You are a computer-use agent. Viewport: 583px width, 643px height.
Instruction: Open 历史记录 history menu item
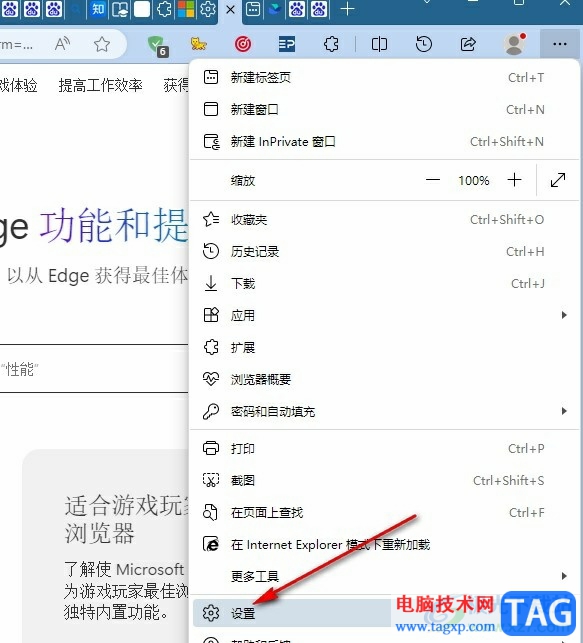click(x=384, y=251)
